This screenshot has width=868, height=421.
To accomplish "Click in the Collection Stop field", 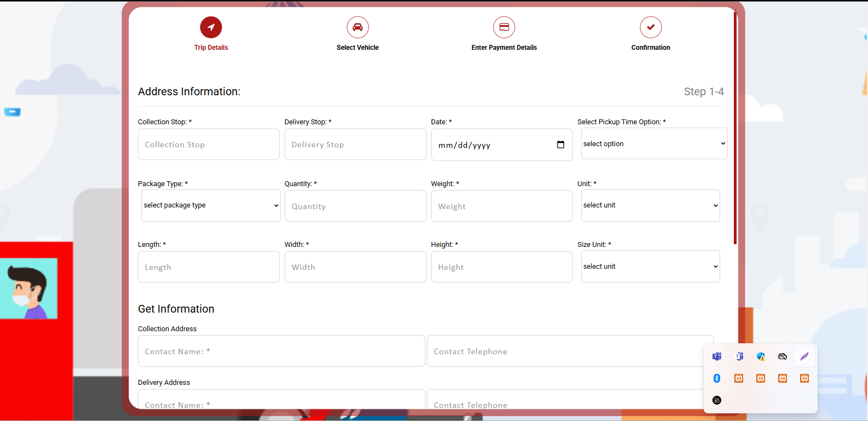I will pyautogui.click(x=209, y=145).
